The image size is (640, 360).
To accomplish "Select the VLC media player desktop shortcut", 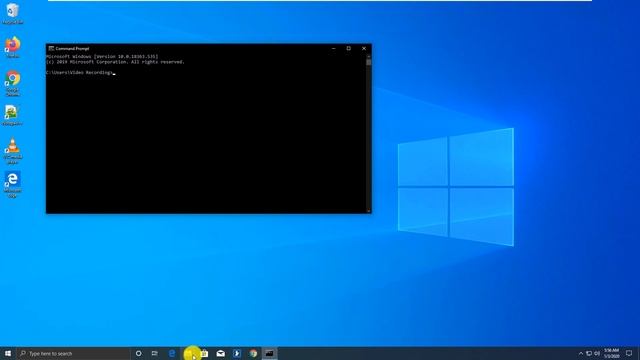I will [13, 151].
